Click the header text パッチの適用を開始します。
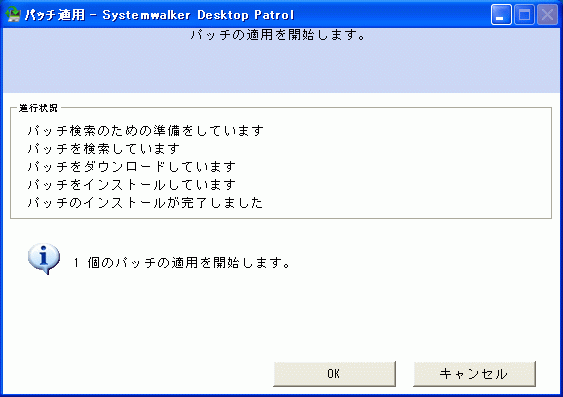 (x=278, y=35)
